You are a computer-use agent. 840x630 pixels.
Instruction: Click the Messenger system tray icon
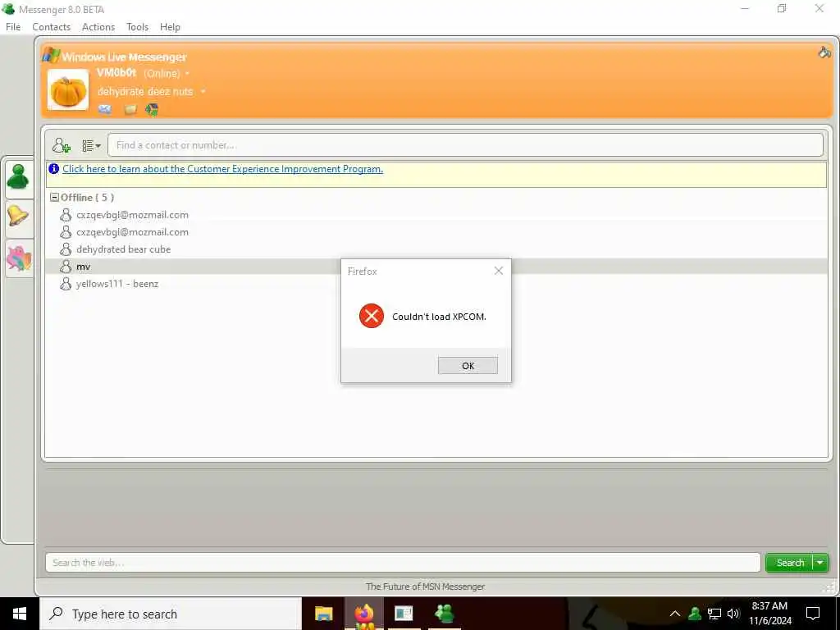point(695,614)
